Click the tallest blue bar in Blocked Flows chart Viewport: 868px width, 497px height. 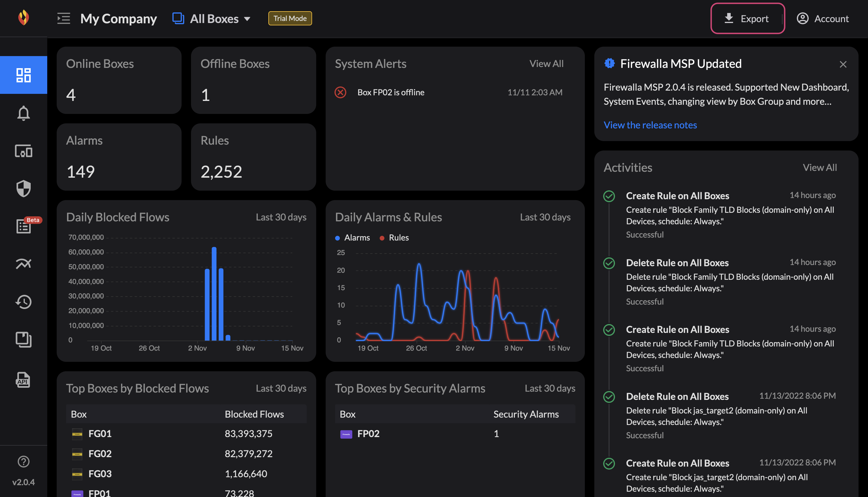214,294
